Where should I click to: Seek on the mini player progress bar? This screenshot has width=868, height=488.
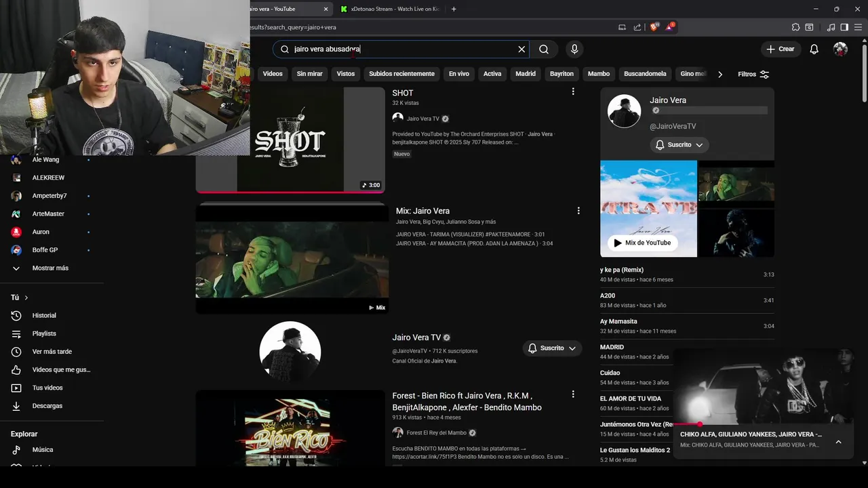pos(763,424)
